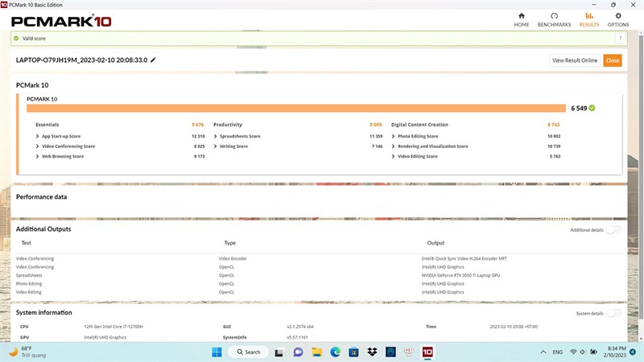Click the taskbar Search box

point(247,352)
